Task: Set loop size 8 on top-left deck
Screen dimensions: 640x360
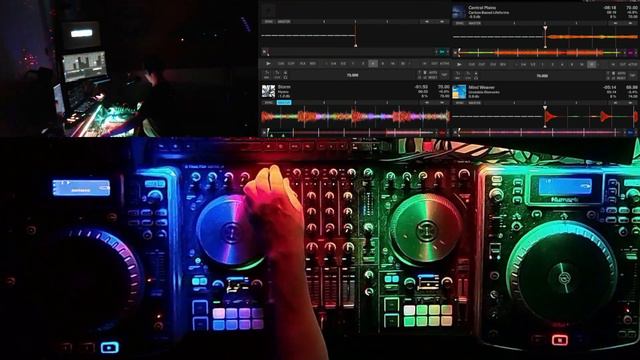Action: click(x=383, y=64)
